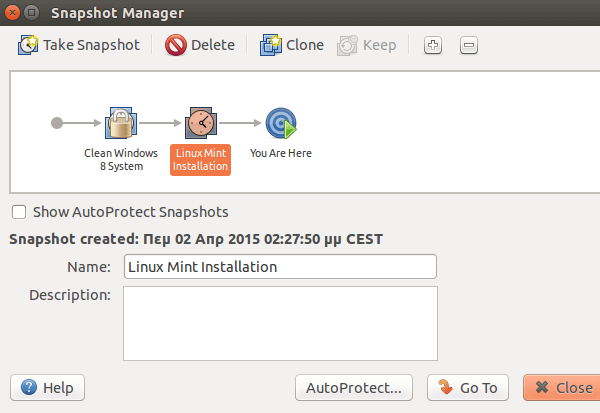Viewport: 600px width, 413px height.
Task: Click the red Delete icon
Action: 176,45
